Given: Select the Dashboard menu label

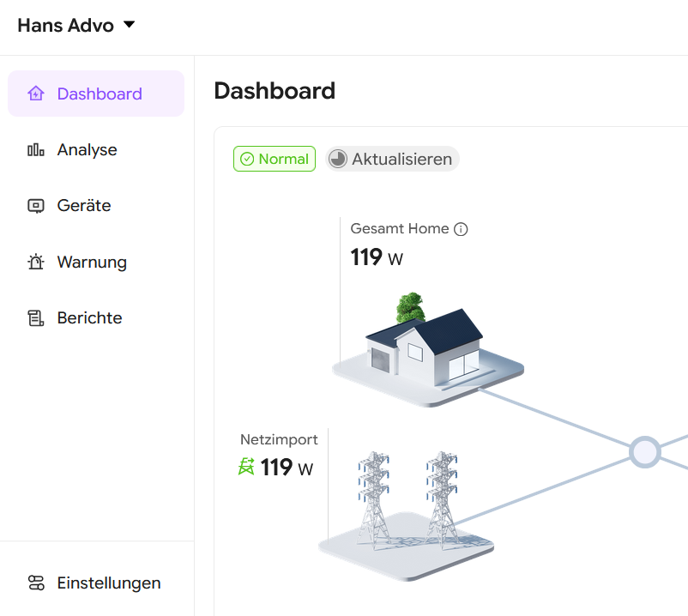Looking at the screenshot, I should pos(100,94).
